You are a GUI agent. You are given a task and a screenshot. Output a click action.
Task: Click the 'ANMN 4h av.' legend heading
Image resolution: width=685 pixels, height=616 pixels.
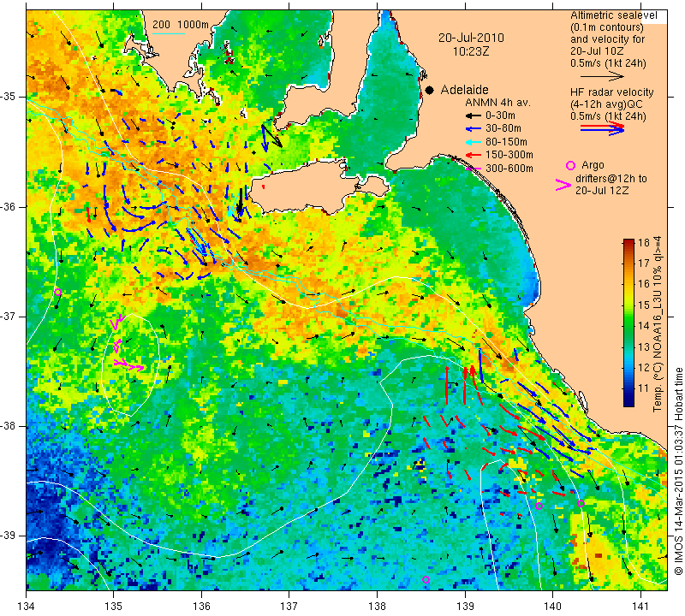click(497, 103)
